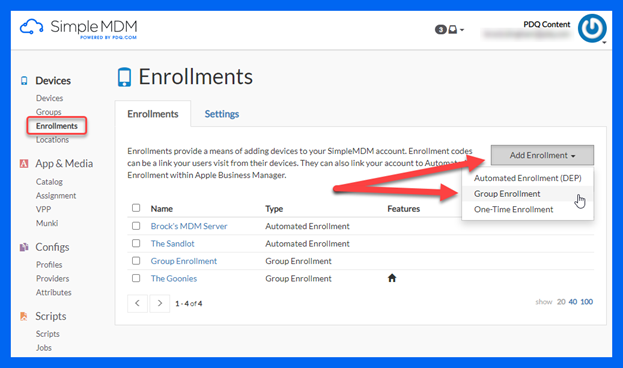The height and width of the screenshot is (368, 623).
Task: Click the Devices section heading
Action: click(x=53, y=81)
